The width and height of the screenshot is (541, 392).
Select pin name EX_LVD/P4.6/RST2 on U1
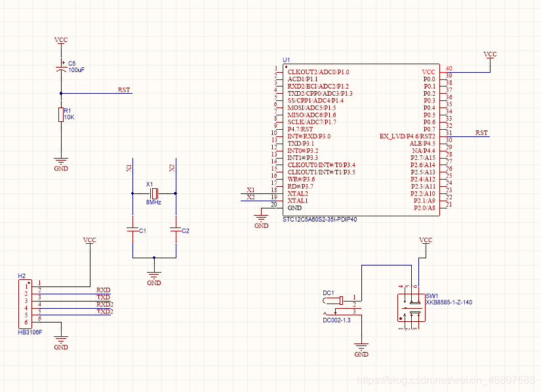[407, 136]
